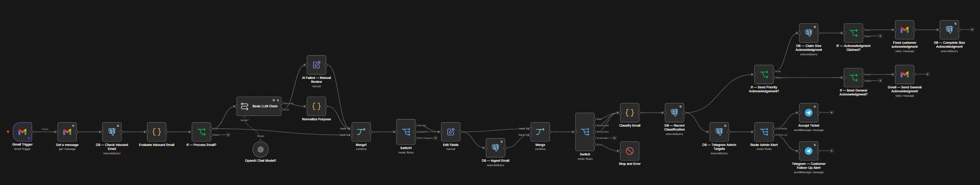Select the Gmail Trigger node
This screenshot has width=980, height=185.
coord(23,132)
